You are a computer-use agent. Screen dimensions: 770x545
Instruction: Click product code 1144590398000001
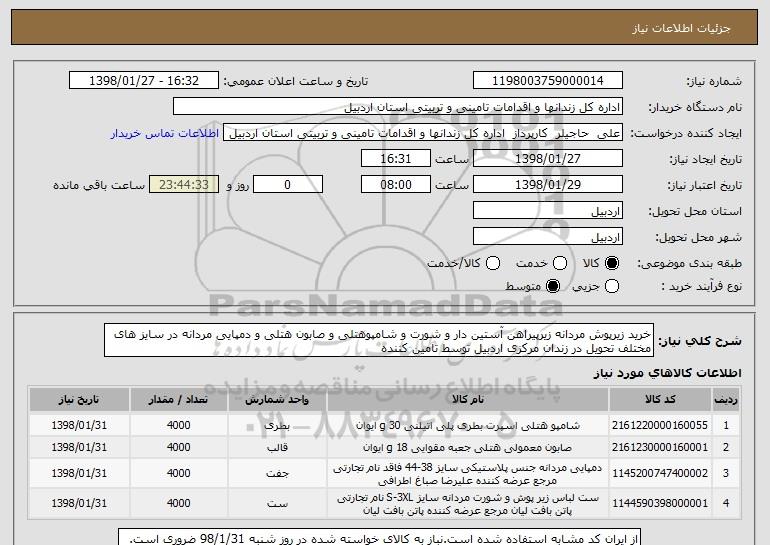click(660, 503)
